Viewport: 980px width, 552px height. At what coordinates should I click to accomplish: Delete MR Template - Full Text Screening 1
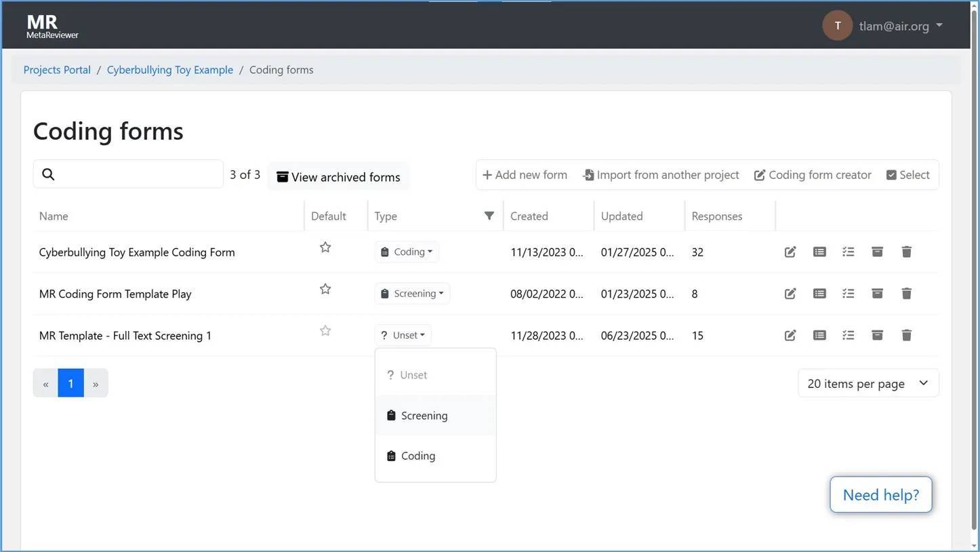(x=907, y=336)
